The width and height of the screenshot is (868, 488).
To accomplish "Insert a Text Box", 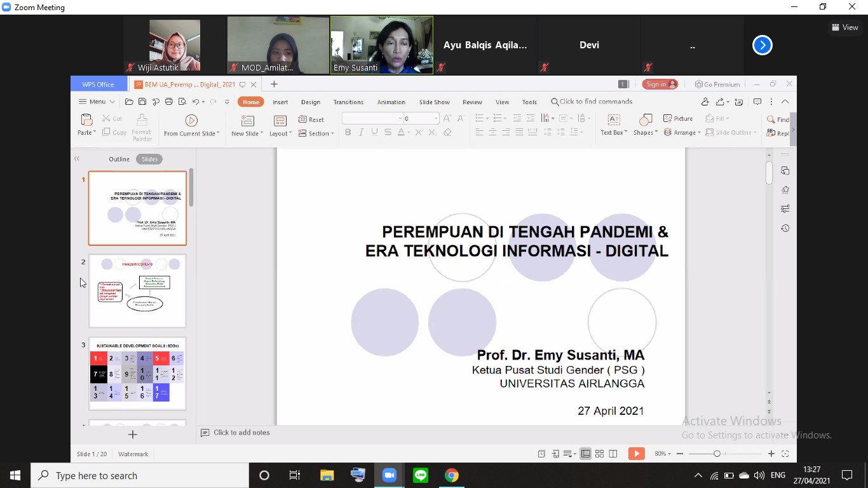I will pyautogui.click(x=613, y=121).
